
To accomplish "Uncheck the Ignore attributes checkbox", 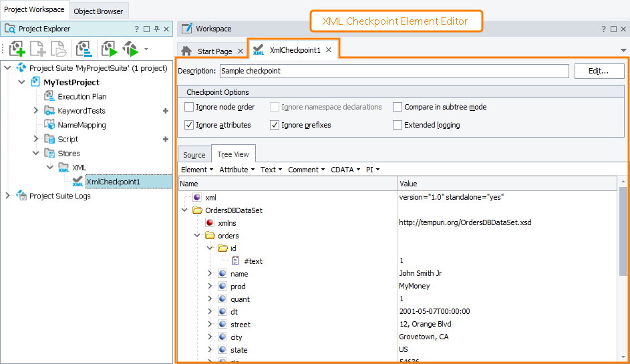I will tap(189, 125).
